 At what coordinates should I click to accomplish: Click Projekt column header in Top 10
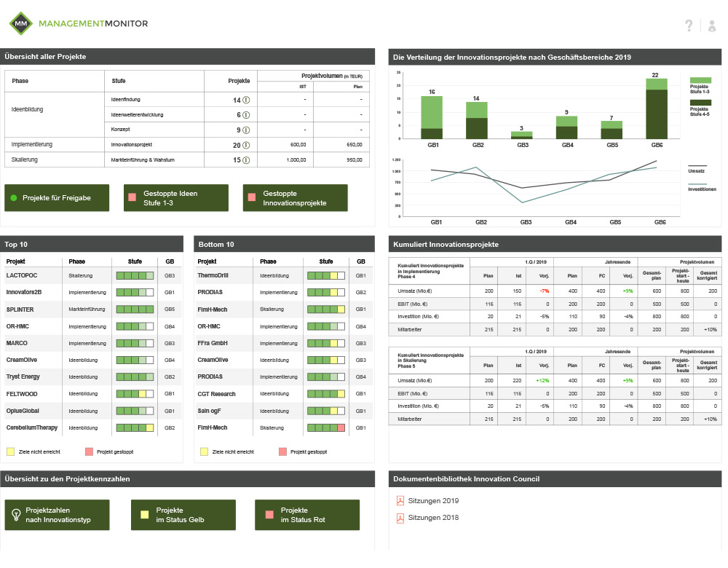[16, 261]
